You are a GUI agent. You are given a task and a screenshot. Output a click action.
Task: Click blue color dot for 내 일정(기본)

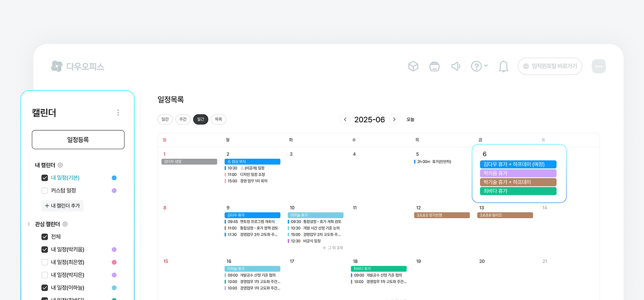pos(114,178)
